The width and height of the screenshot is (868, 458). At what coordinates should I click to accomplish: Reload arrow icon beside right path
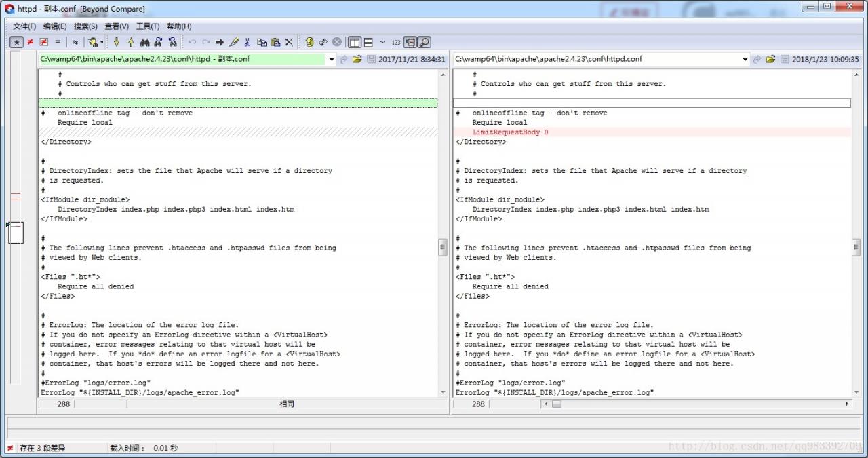click(x=757, y=59)
